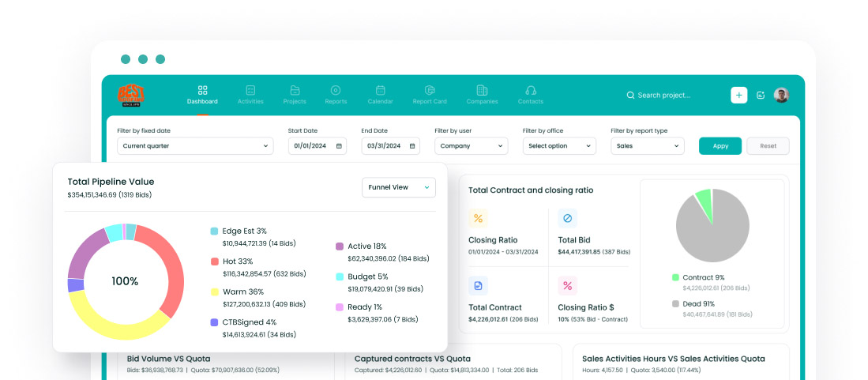Viewport: 868px width, 380px height.
Task: Open the Dashboard grid icon
Action: pyautogui.click(x=203, y=90)
